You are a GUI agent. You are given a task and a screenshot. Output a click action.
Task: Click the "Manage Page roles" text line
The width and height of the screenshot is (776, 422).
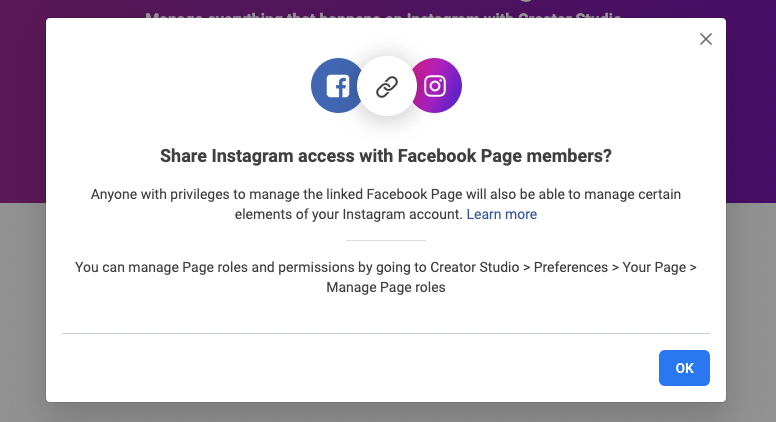386,287
